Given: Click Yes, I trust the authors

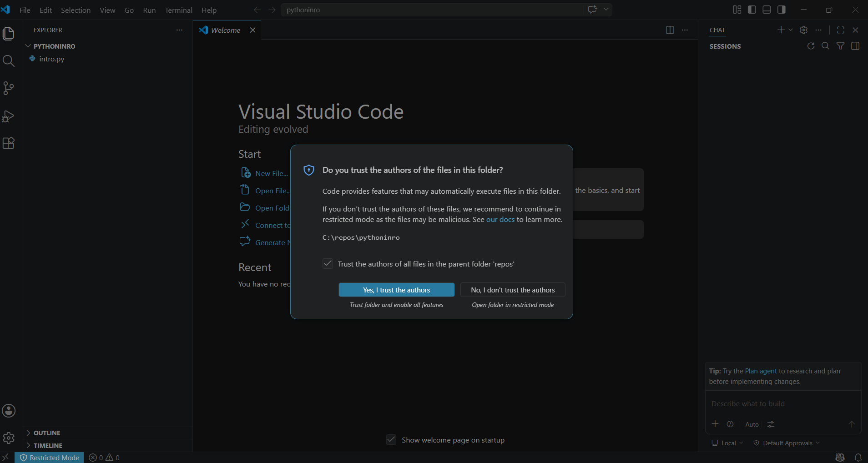Looking at the screenshot, I should point(396,290).
